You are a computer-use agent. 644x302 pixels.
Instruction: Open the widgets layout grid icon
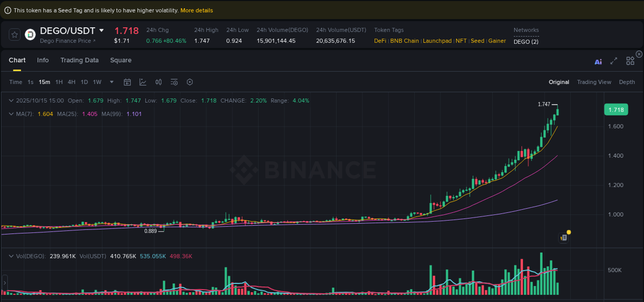click(630, 61)
